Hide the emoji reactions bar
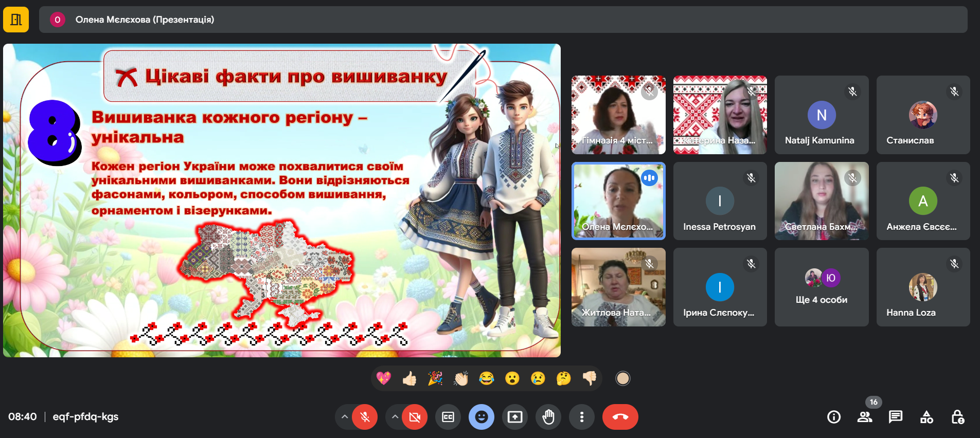980x438 pixels. 482,417
